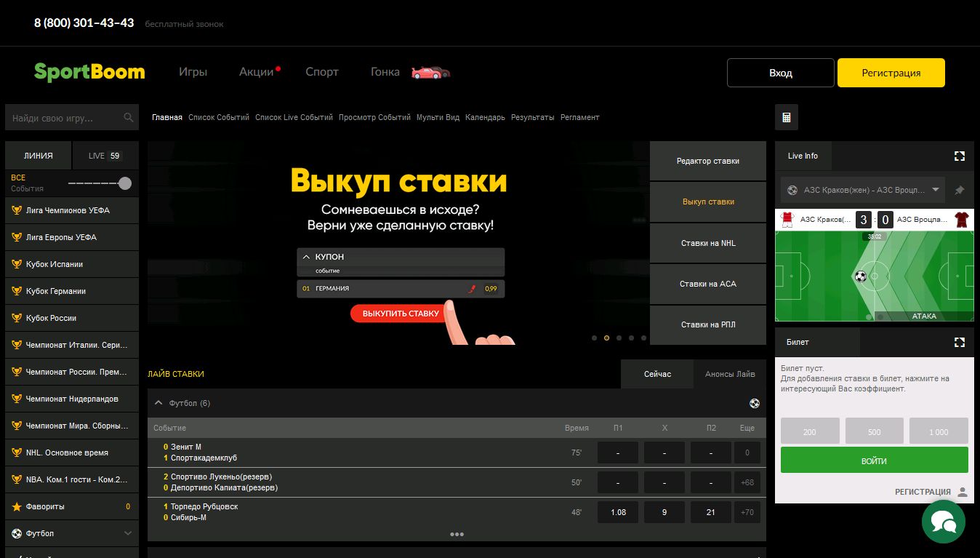Click the live football pitch tracker
The width and height of the screenshot is (980, 558).
(x=875, y=276)
